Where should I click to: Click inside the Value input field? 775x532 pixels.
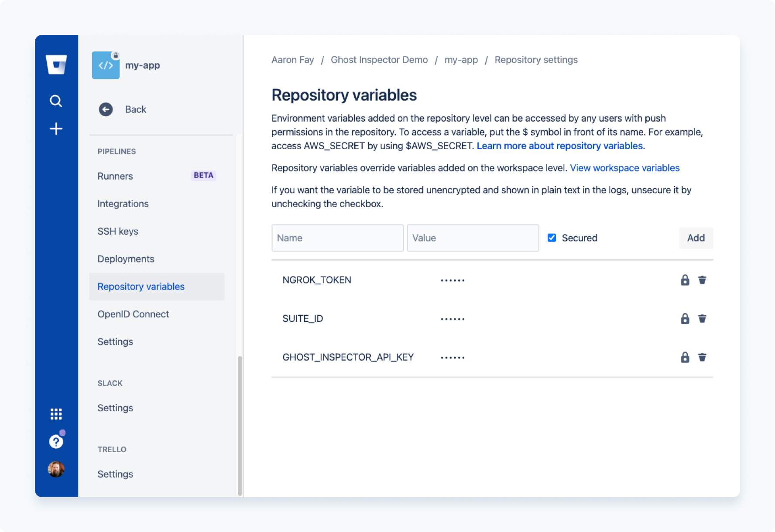[x=473, y=238]
